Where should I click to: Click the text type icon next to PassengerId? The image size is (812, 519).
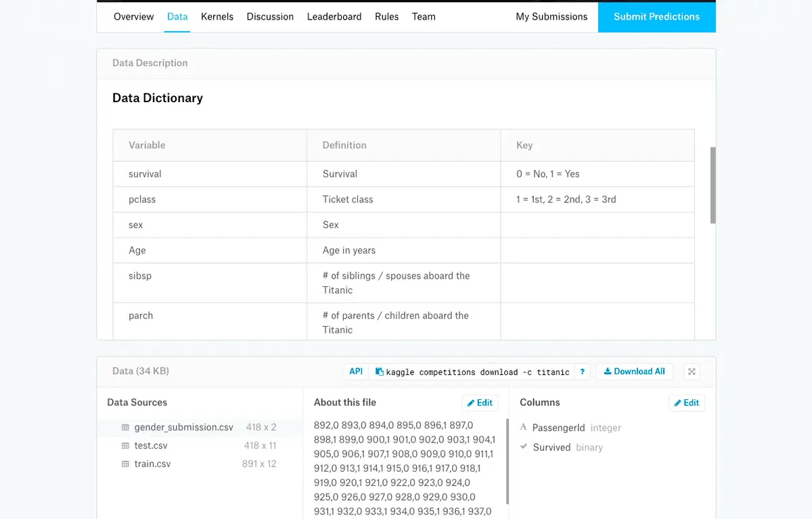(523, 428)
